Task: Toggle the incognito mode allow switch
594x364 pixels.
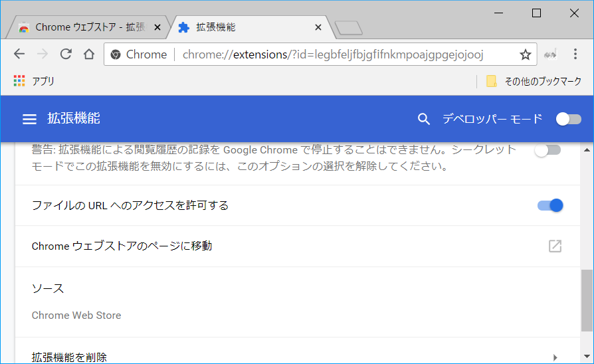Action: pos(547,150)
